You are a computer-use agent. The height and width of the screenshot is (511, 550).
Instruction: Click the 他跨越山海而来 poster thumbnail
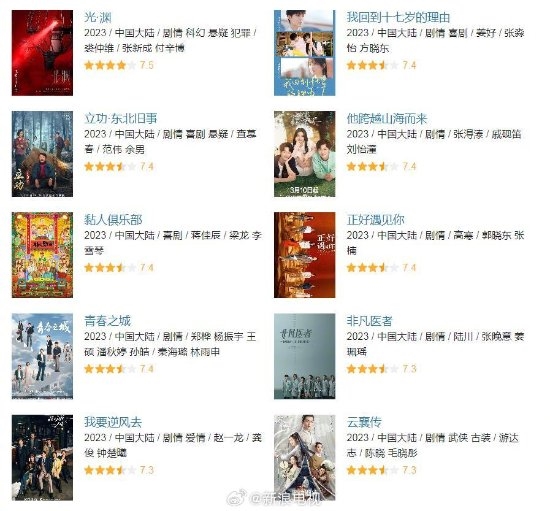pyautogui.click(x=304, y=154)
